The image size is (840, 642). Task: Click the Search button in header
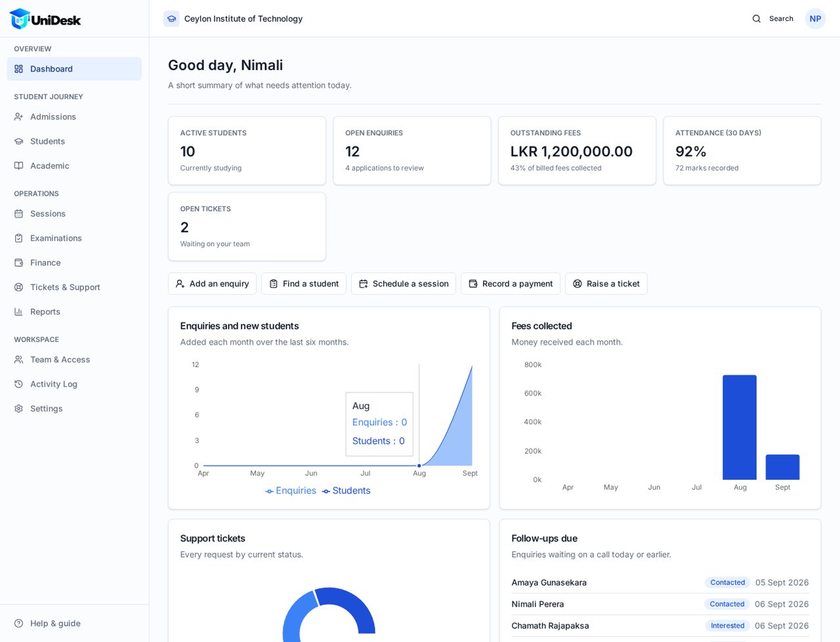coord(772,18)
